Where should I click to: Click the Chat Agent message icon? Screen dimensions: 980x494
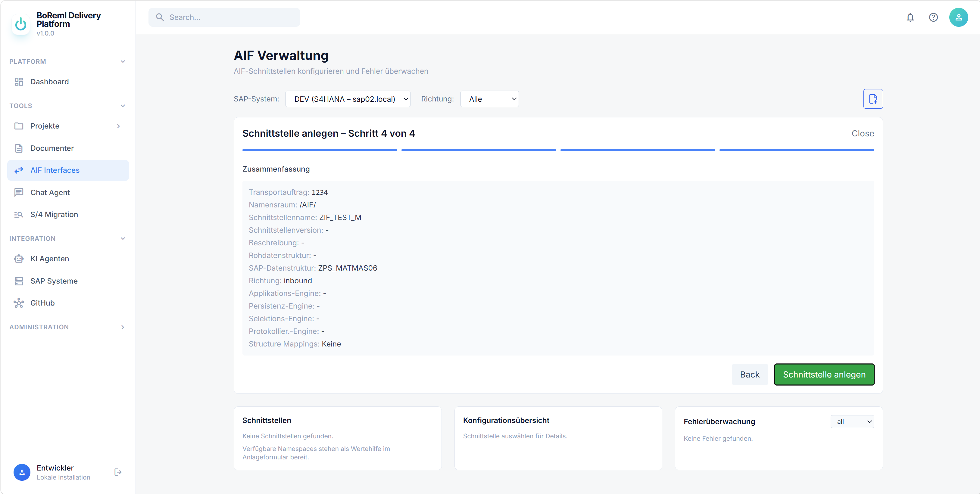click(x=19, y=192)
